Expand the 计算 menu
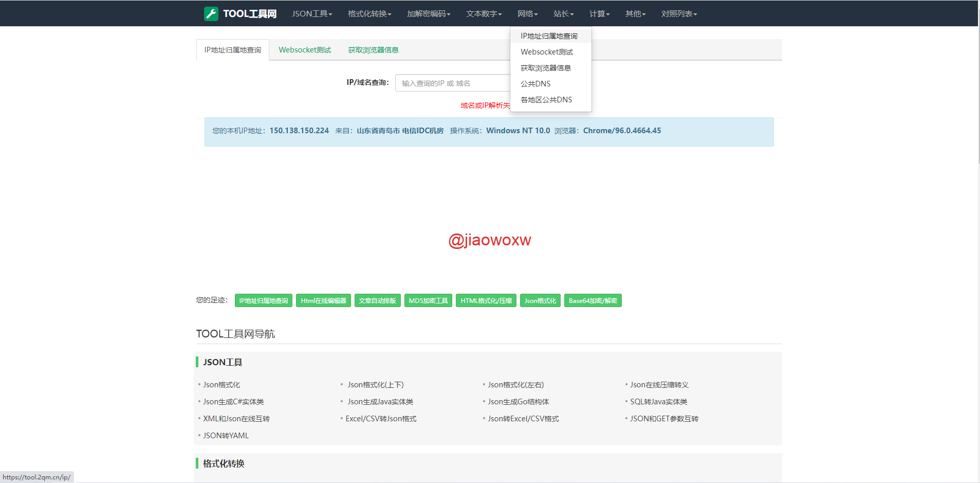 599,14
